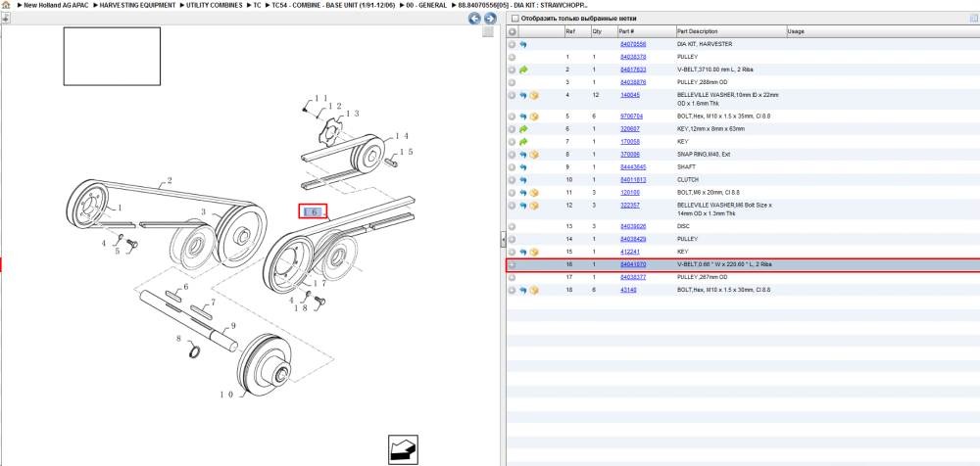Image resolution: width=980 pixels, height=466 pixels.
Task: Click the panel icon at parts list top right
Action: click(x=973, y=19)
